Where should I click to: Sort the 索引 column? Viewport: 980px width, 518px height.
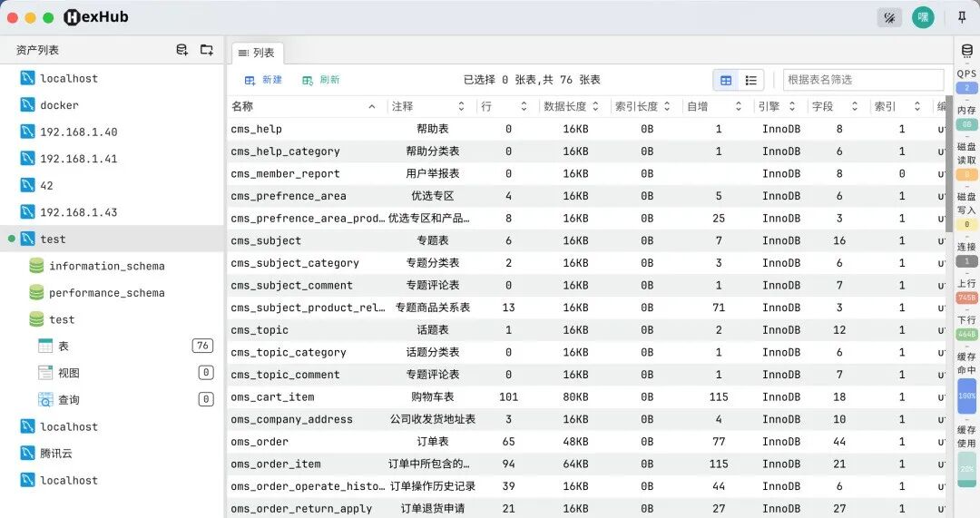coord(916,107)
